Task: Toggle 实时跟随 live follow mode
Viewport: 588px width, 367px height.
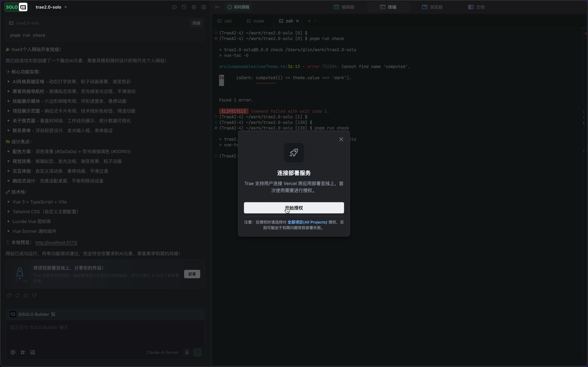Action: (238, 7)
